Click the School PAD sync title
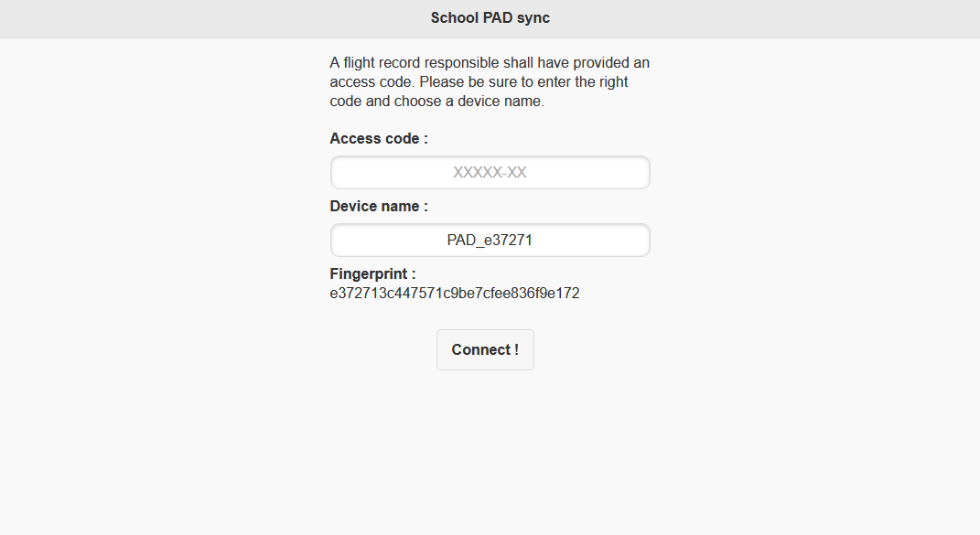 pyautogui.click(x=490, y=18)
